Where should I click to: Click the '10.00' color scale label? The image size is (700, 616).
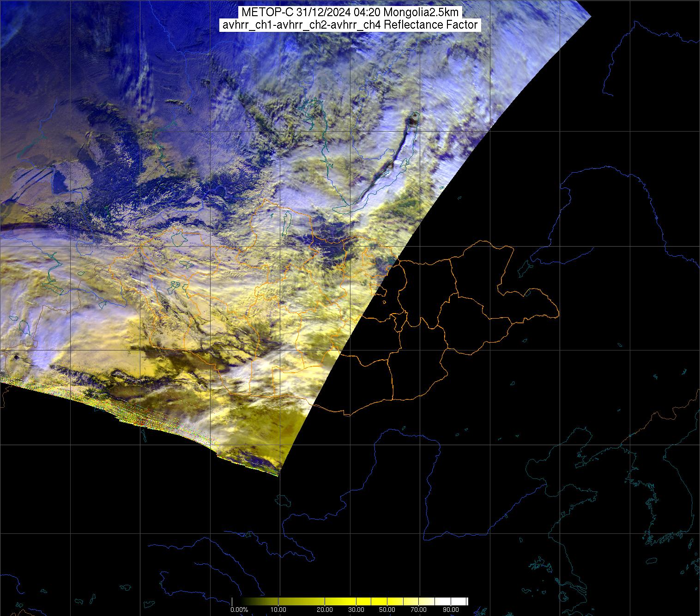coord(278,610)
